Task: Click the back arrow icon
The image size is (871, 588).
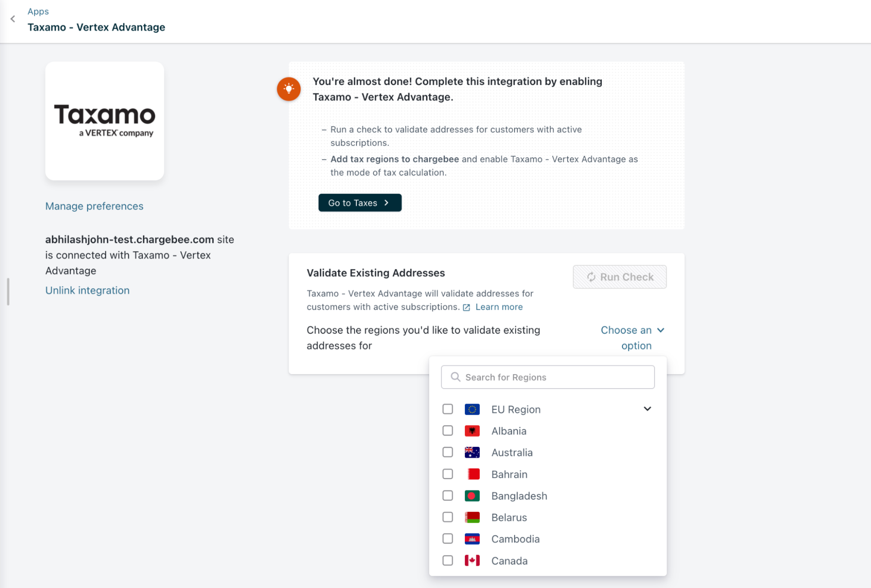Action: pyautogui.click(x=13, y=19)
